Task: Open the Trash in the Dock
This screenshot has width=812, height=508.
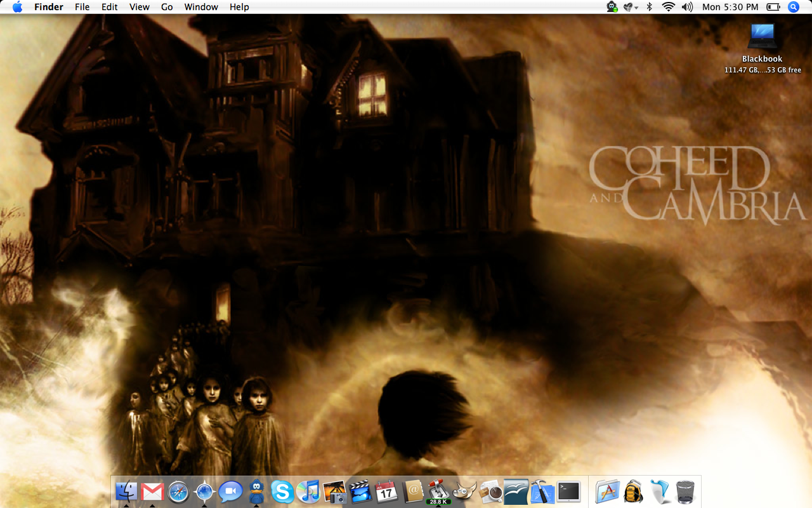Action: tap(685, 491)
